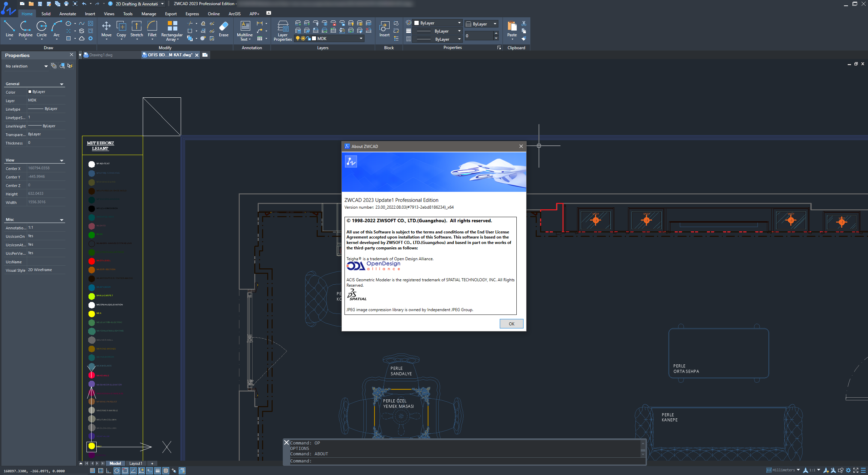Toggle Ortho mode in status bar
This screenshot has height=475, width=868.
pos(109,471)
